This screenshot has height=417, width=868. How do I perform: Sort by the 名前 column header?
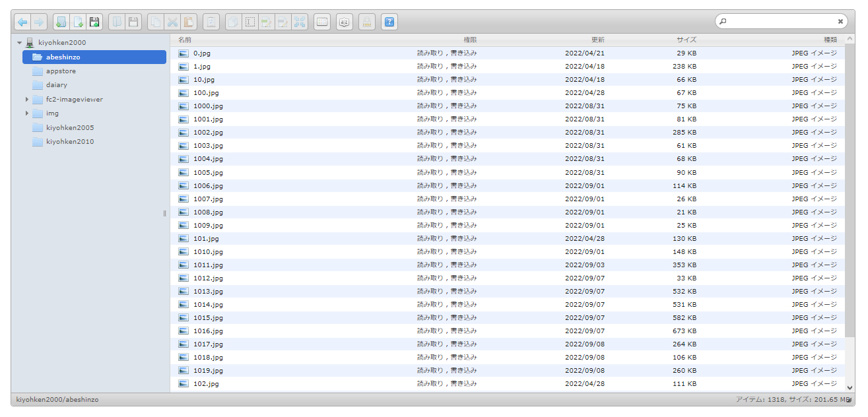(x=185, y=40)
